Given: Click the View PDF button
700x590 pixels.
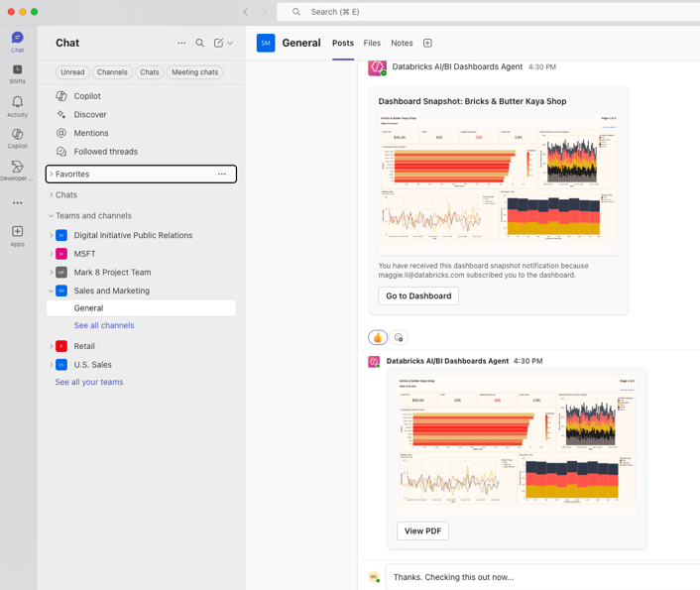Looking at the screenshot, I should click(422, 531).
